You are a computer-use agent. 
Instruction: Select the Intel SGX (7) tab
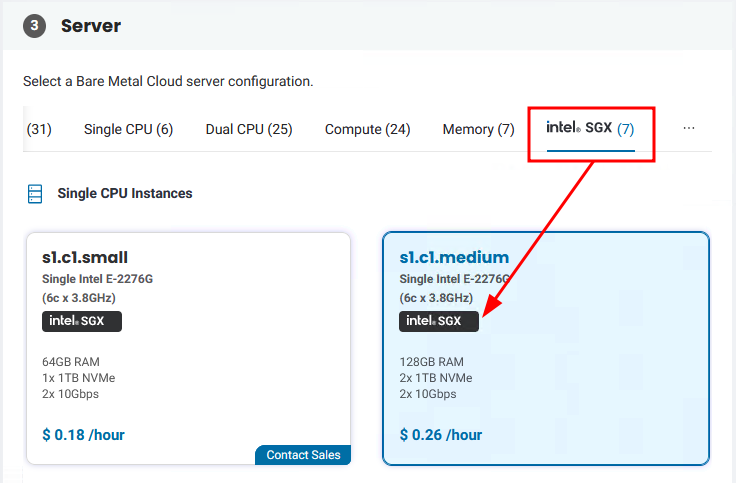click(590, 128)
